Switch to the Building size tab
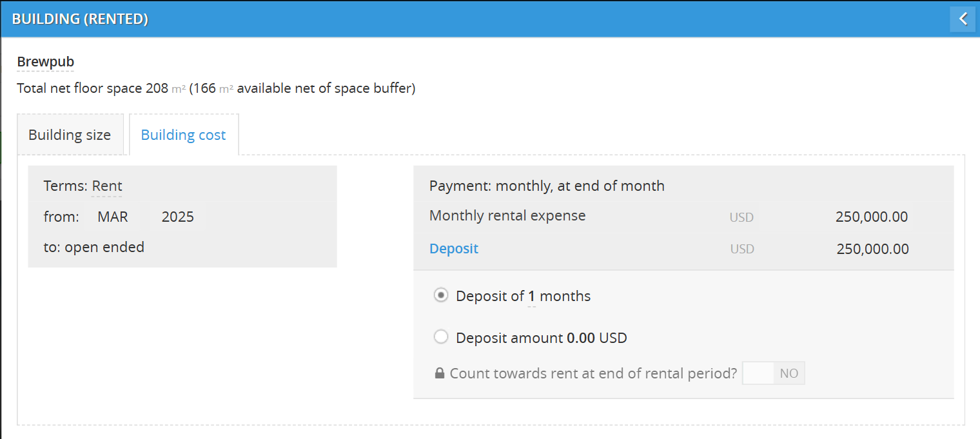The image size is (980, 439). 70,135
